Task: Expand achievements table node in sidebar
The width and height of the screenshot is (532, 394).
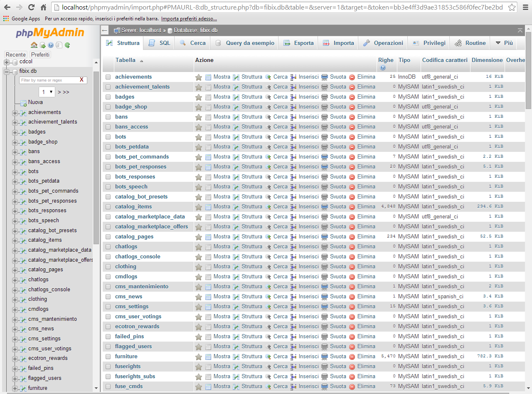Action: [15, 112]
